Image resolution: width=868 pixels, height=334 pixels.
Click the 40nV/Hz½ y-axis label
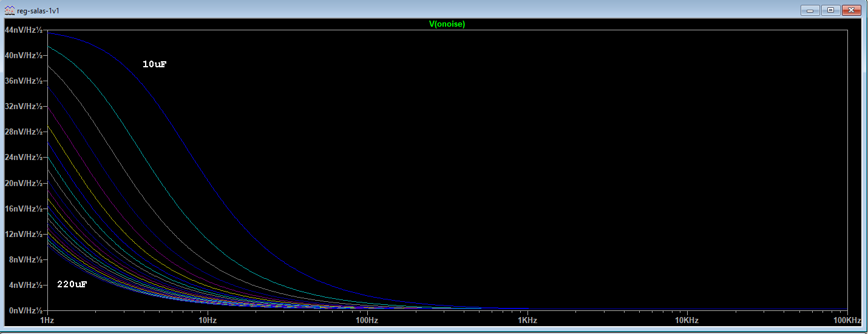click(x=24, y=55)
